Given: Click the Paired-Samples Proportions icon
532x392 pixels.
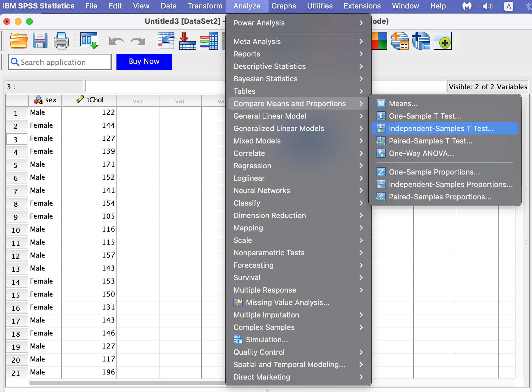Looking at the screenshot, I should click(381, 197).
